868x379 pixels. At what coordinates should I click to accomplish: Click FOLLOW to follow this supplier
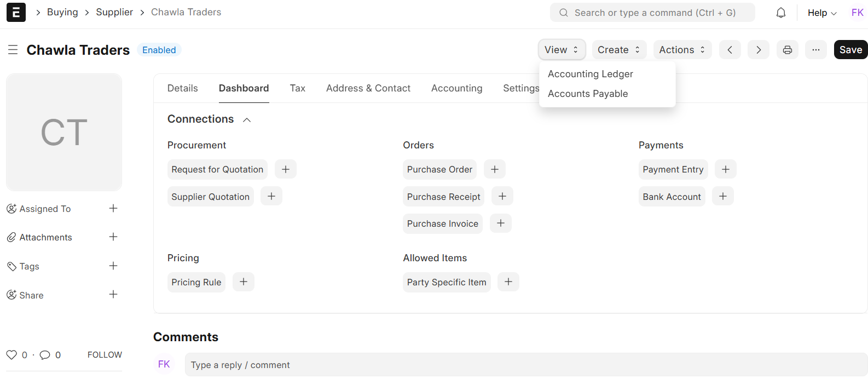[x=105, y=355]
